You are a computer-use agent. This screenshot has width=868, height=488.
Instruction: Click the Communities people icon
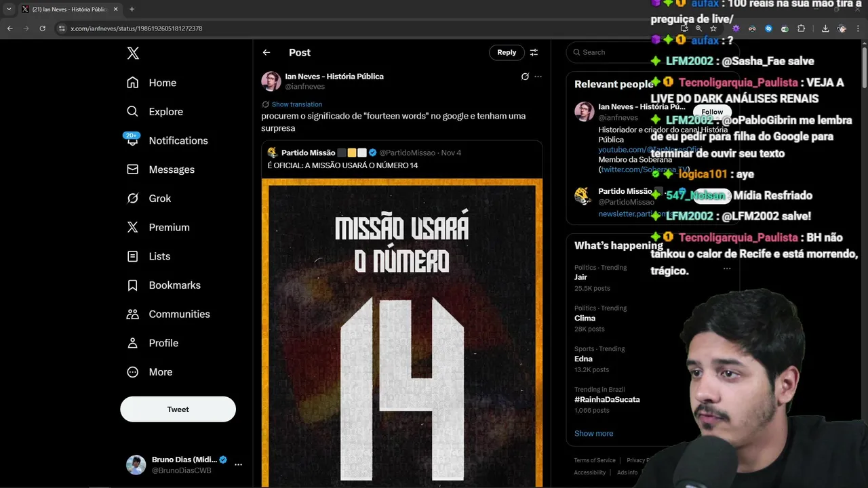[x=133, y=314]
